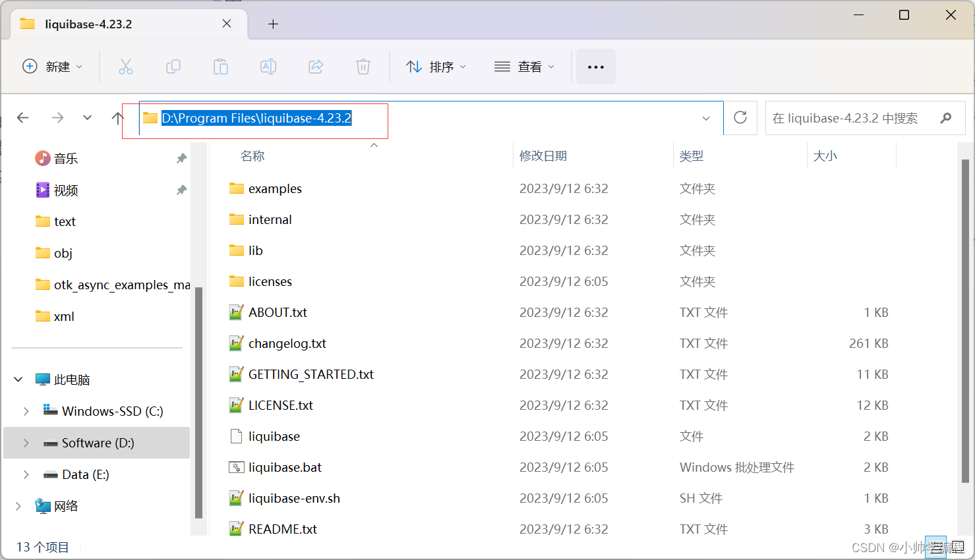Collapse the 此电脑 tree node

[x=18, y=379]
